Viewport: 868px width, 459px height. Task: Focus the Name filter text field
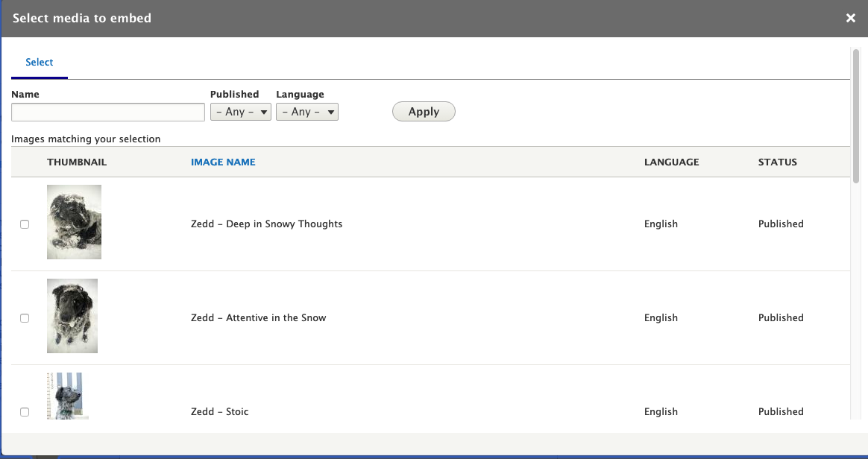pyautogui.click(x=108, y=112)
